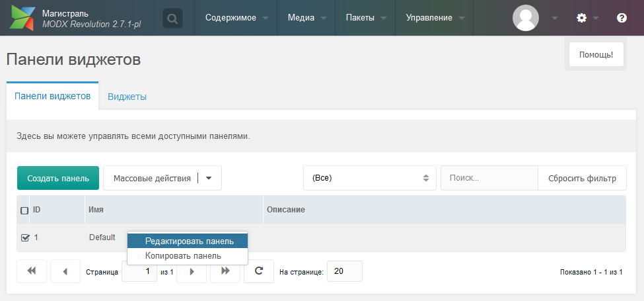Click the Поиск search input field
Screen dimensions: 644x301
(489, 178)
